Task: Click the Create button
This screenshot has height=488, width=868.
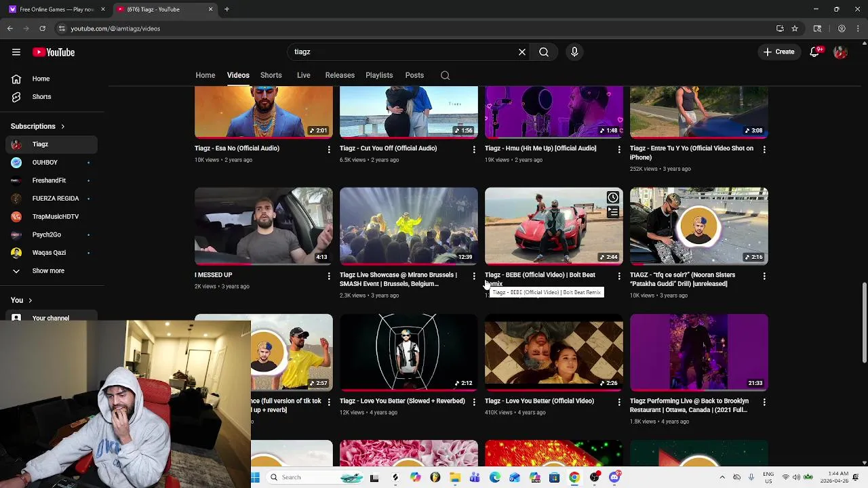Action: [778, 52]
